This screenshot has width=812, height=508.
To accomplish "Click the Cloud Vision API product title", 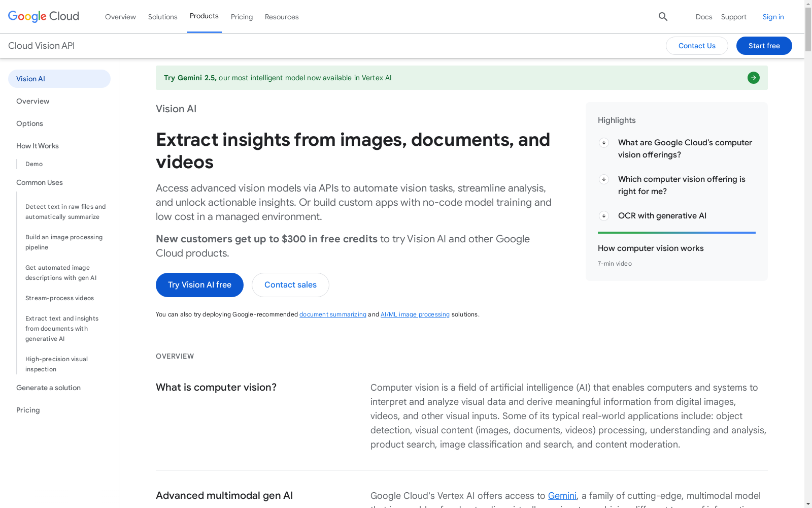I will pos(42,46).
